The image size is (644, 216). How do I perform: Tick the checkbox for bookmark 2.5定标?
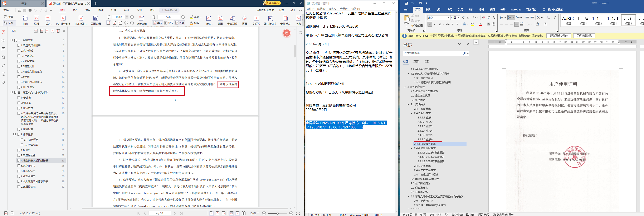(19, 77)
